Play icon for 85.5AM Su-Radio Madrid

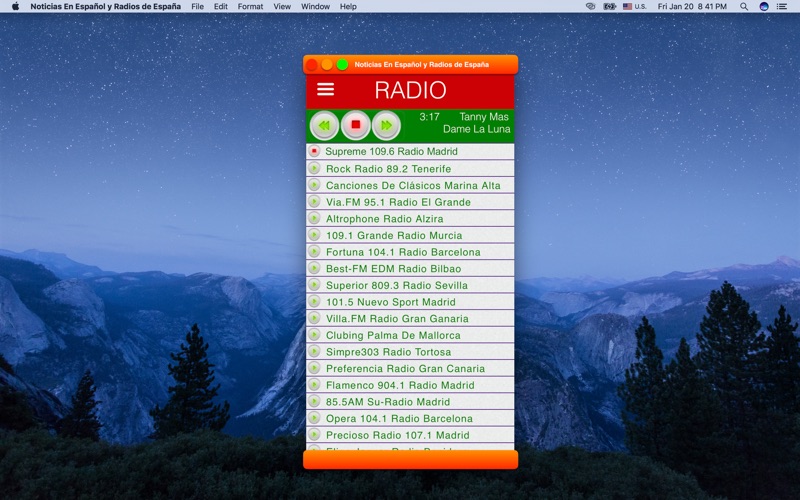pos(314,402)
